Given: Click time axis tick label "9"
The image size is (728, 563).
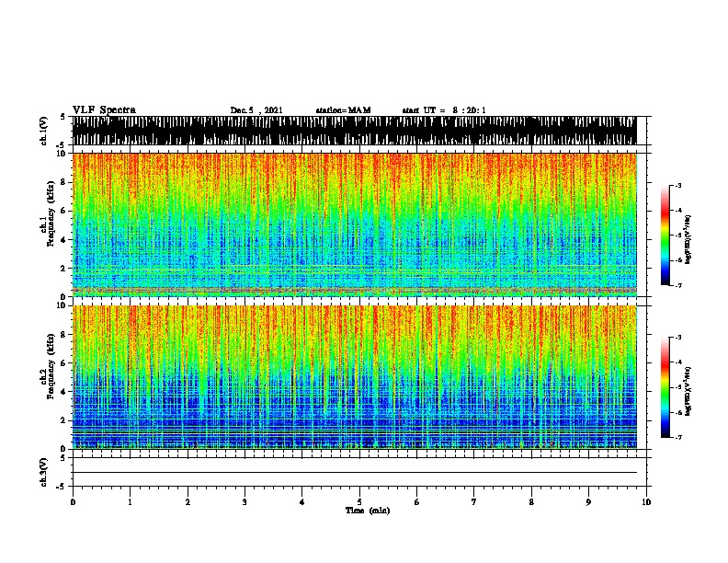Looking at the screenshot, I should [588, 502].
